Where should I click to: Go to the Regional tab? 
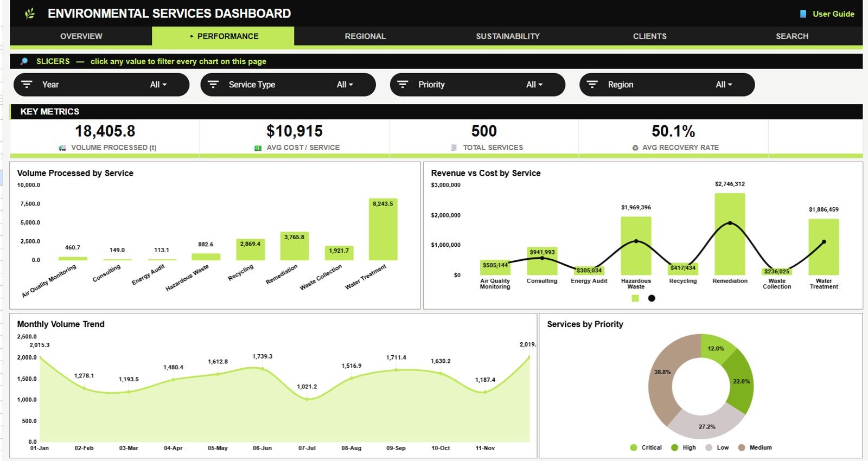(365, 36)
